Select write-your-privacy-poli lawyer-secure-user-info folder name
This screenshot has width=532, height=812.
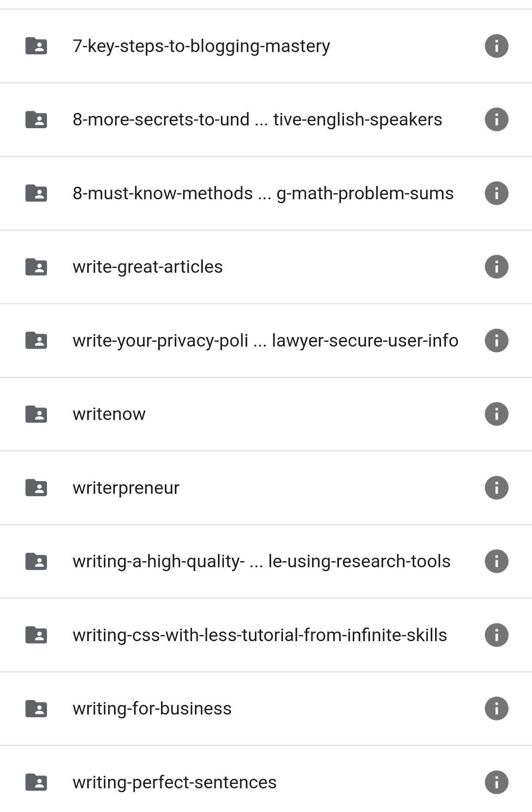[x=265, y=341]
